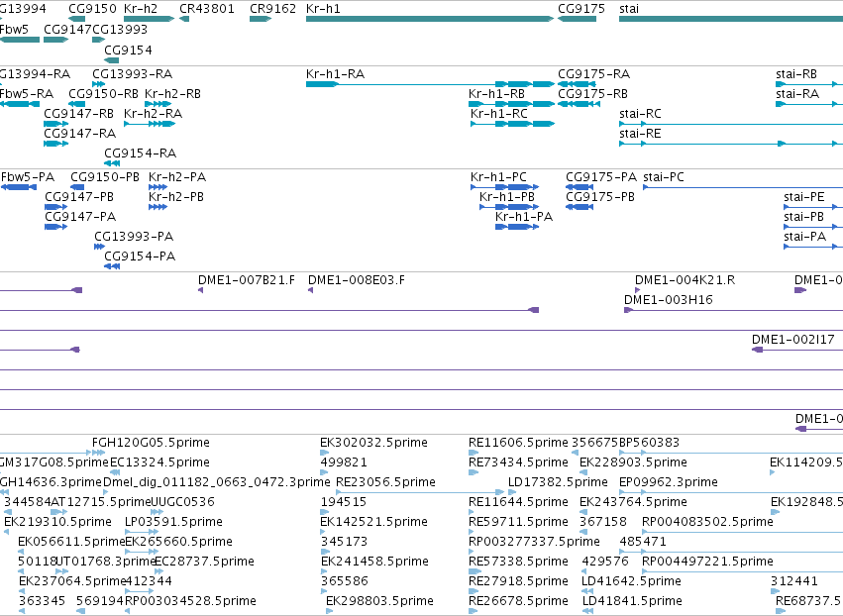Click transcript label CG9147-RB
Screen dimensions: 843x616
(78, 114)
